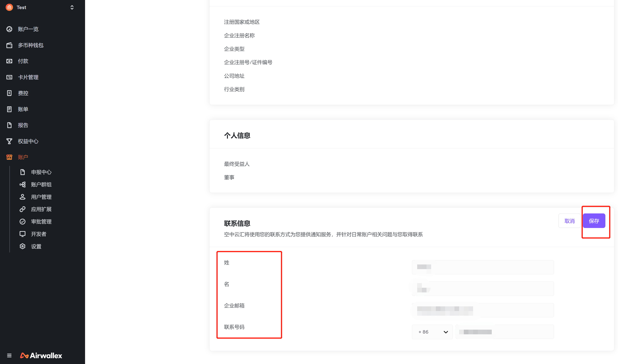Click the 企业注册名称 label
The width and height of the screenshot is (618, 364).
(x=239, y=36)
